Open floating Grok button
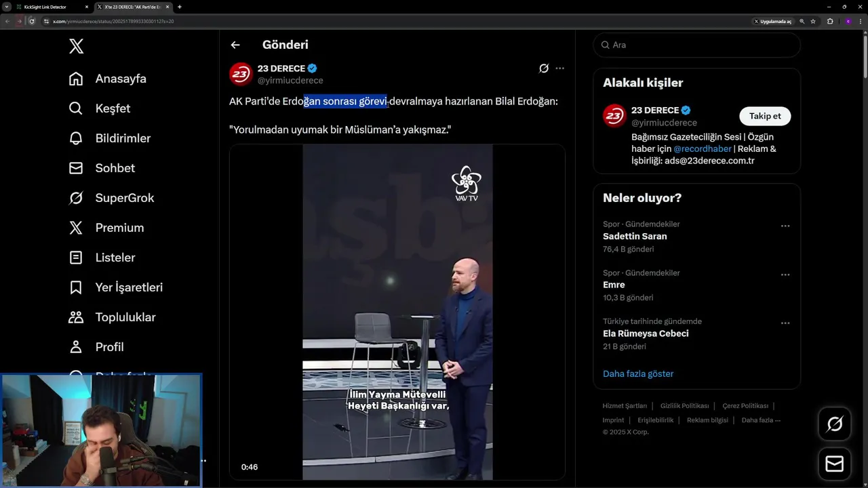 [835, 424]
